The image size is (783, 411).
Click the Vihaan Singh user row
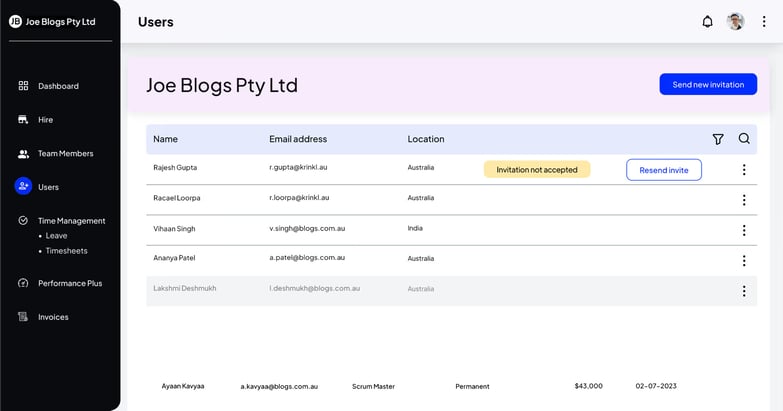tap(174, 229)
